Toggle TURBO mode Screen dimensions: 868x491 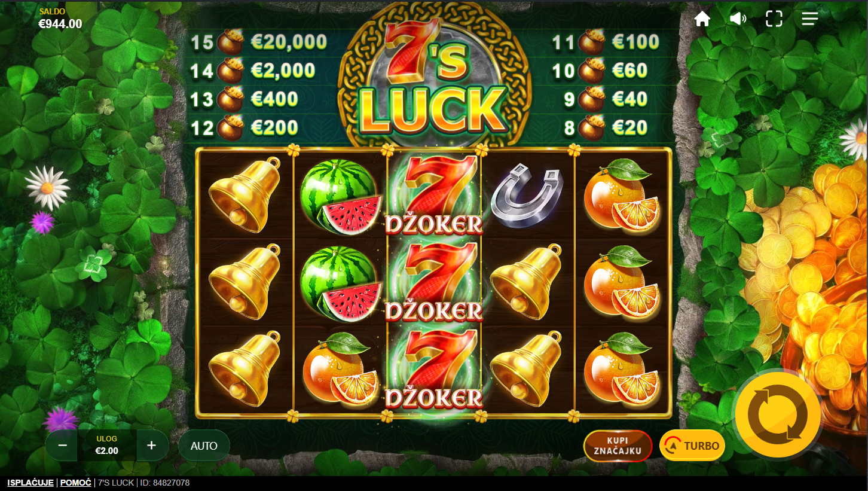click(x=692, y=446)
